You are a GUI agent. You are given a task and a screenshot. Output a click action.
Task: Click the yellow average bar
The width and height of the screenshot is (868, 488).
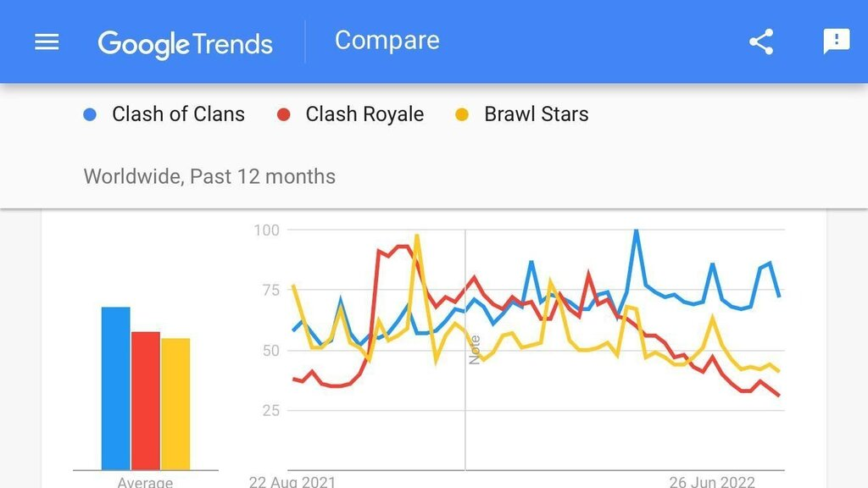pyautogui.click(x=175, y=403)
